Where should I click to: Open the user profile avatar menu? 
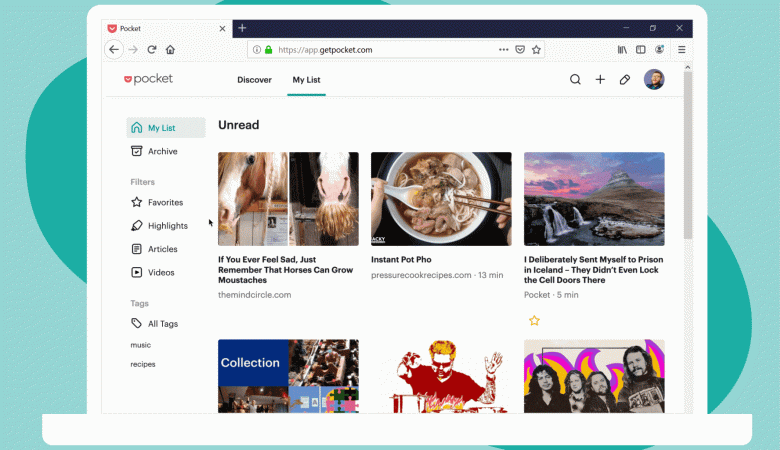click(654, 80)
